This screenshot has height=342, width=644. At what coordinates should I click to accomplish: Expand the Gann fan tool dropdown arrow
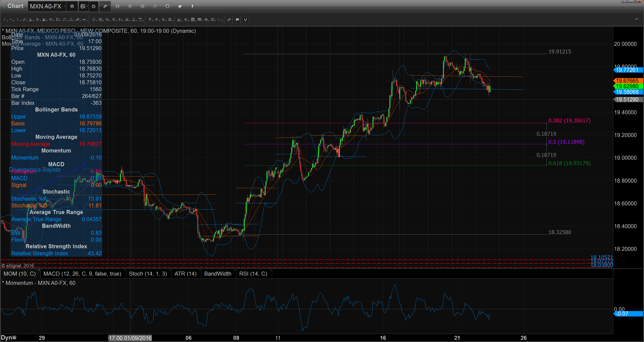pyautogui.click(x=182, y=20)
